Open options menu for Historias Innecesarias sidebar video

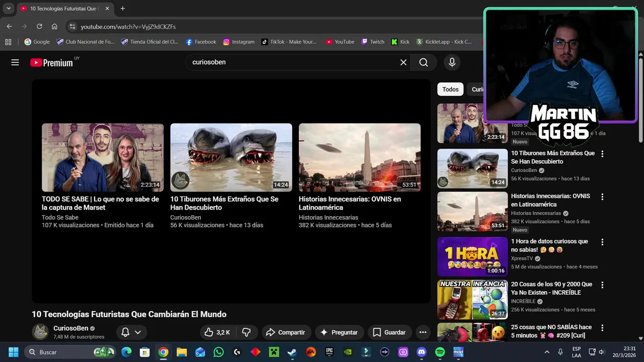(602, 197)
